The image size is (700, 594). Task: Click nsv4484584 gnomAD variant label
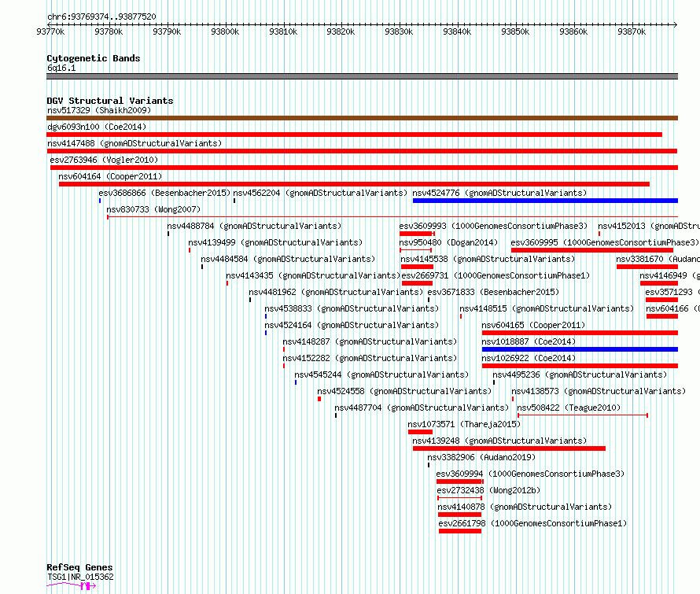tap(288, 259)
